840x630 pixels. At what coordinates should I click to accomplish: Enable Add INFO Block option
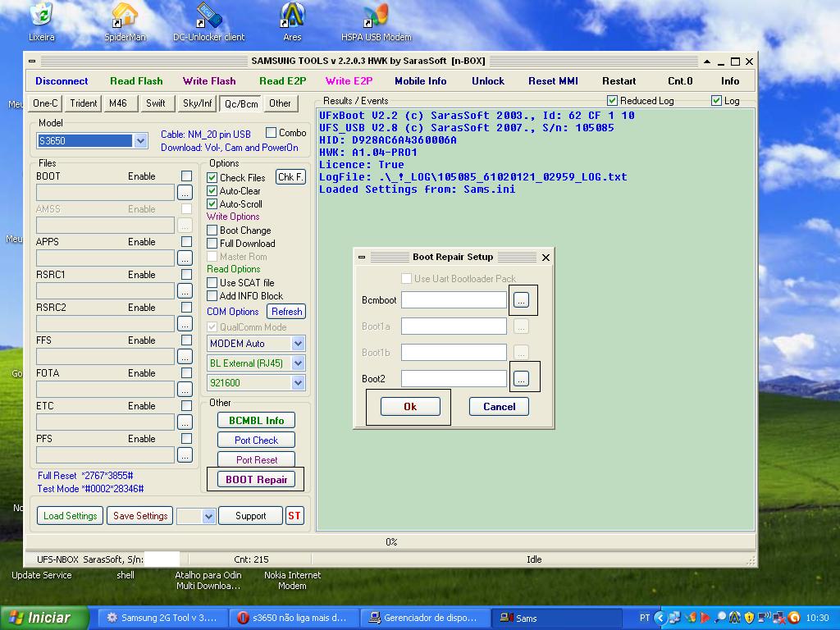click(212, 295)
